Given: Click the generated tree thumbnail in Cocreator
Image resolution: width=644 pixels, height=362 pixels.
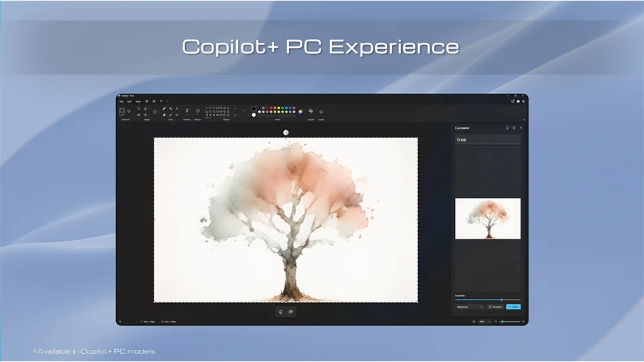Looking at the screenshot, I should coord(488,219).
